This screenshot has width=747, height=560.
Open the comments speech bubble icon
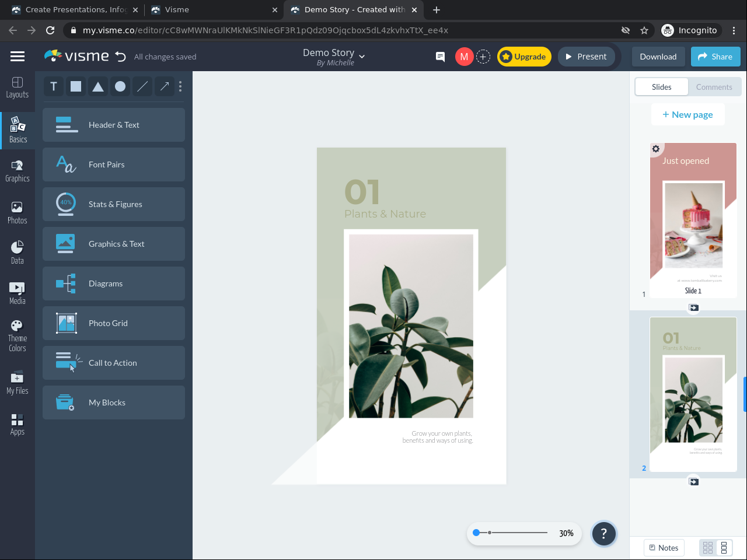click(441, 57)
